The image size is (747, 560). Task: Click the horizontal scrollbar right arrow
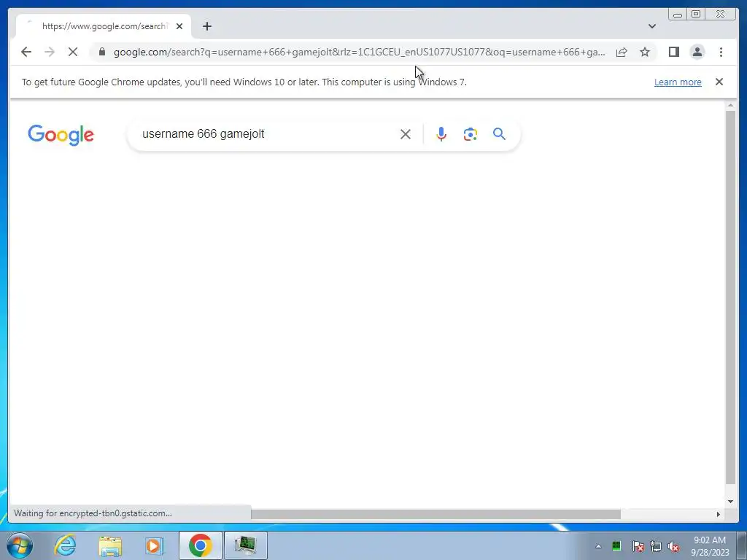tap(719, 514)
